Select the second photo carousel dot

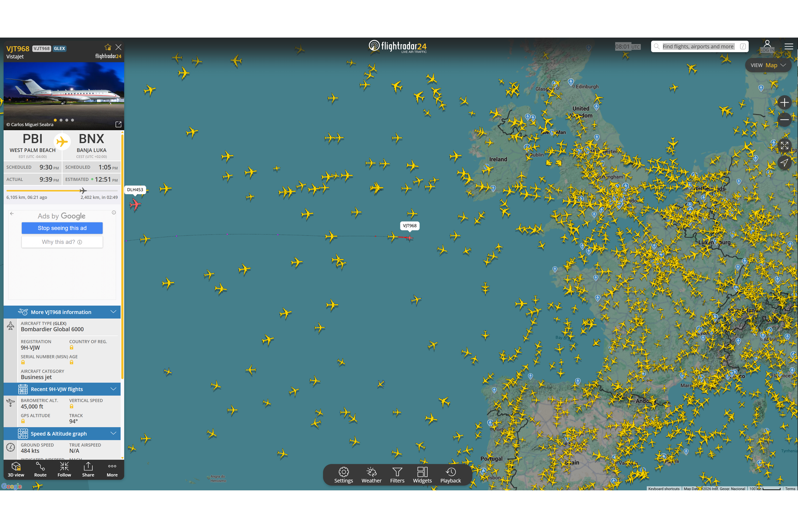pyautogui.click(x=61, y=120)
